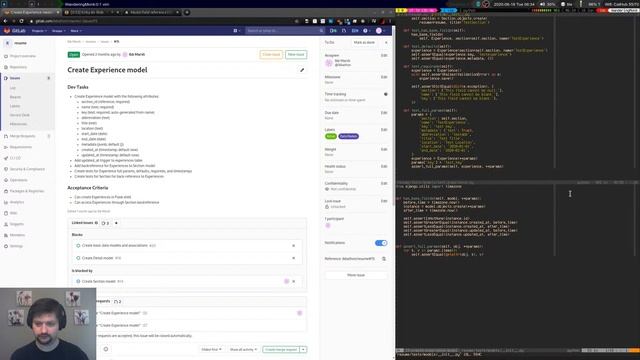Click the Create merge request button
Image resolution: width=640 pixels, height=360 pixels.
coord(281,350)
